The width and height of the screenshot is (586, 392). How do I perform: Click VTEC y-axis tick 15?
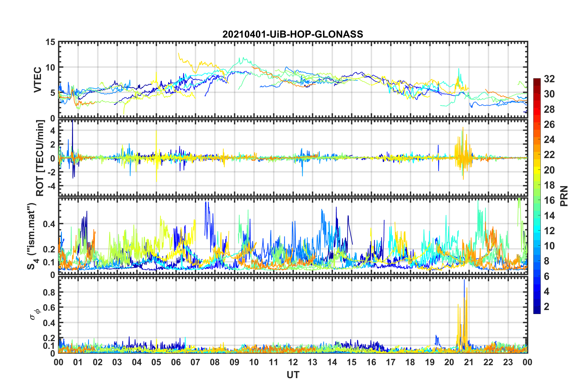click(50, 42)
